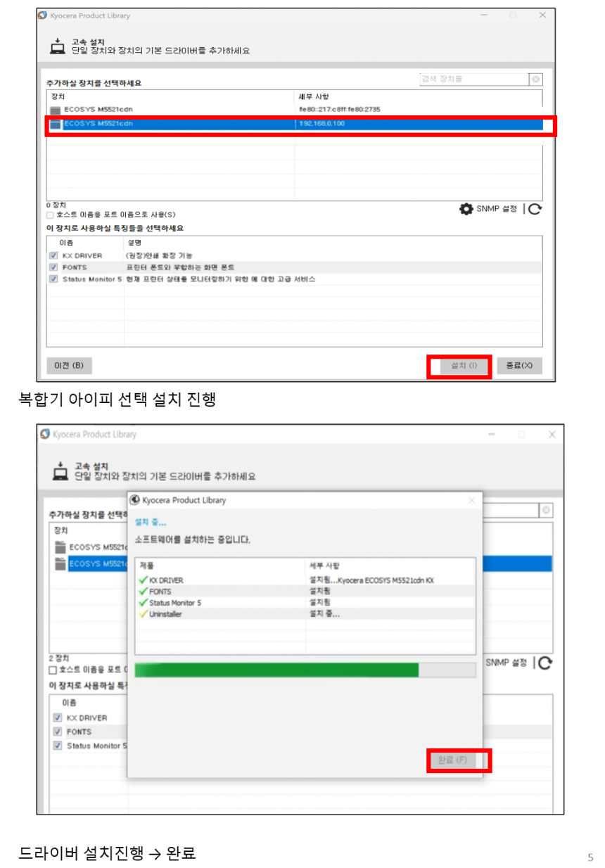Refresh device list in lower window
The height and width of the screenshot is (868, 605).
(544, 663)
